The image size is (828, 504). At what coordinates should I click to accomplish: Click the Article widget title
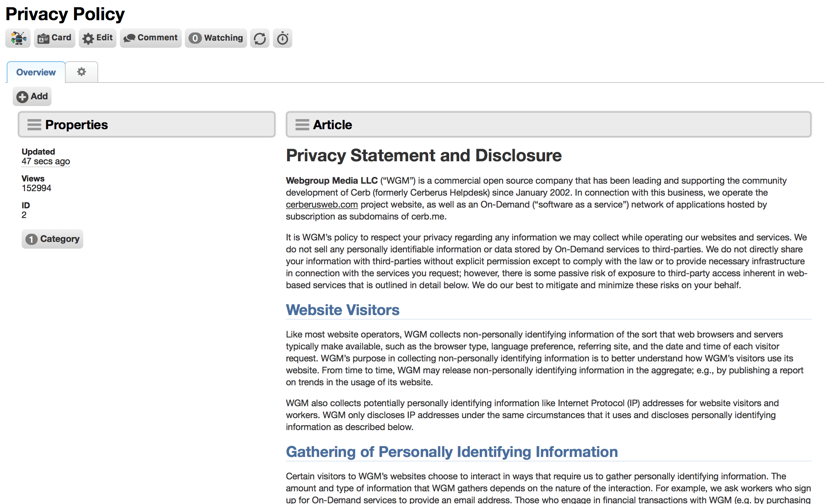(332, 125)
